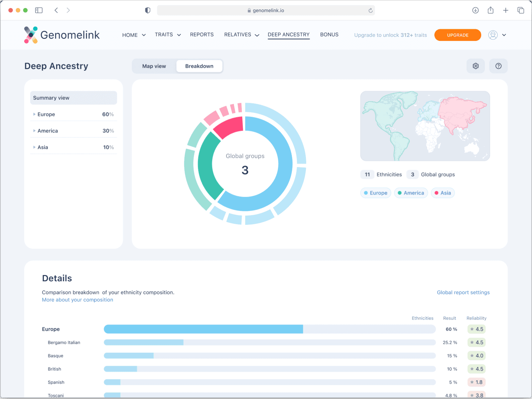Viewport: 532px width, 399px height.
Task: Open the Global report settings link
Action: tap(463, 292)
